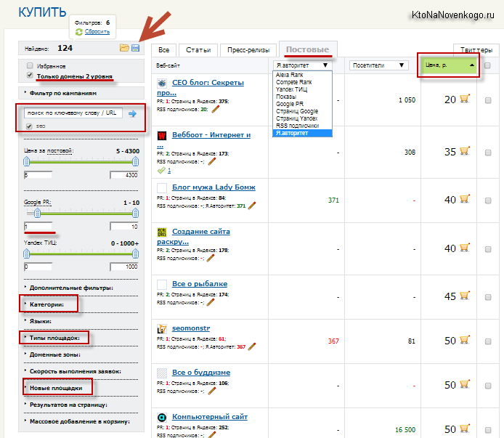The image size is (504, 438).
Task: Click cart icon for Все о буддизме
Action: 465,384
